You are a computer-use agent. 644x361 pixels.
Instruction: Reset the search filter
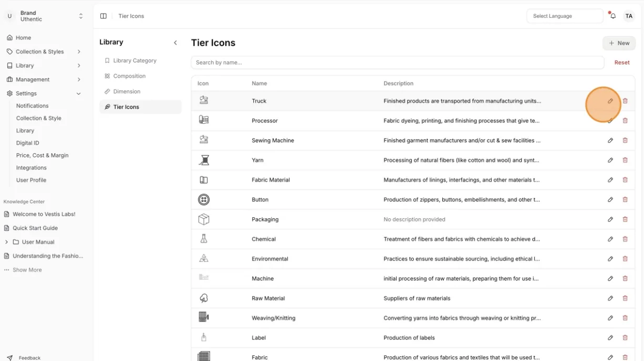[x=622, y=62]
